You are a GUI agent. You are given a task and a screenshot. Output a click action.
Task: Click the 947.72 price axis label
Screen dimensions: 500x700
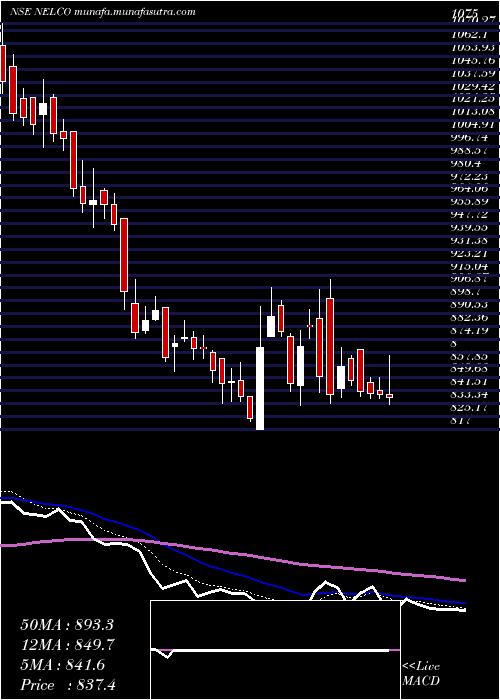(470, 215)
